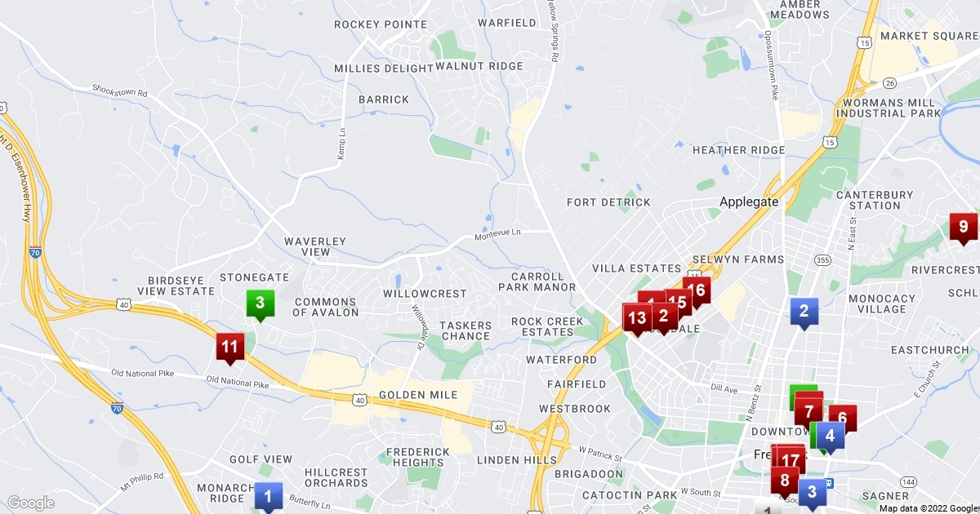Select red marker 7 in Downtown
This screenshot has height=514, width=980.
coord(808,410)
